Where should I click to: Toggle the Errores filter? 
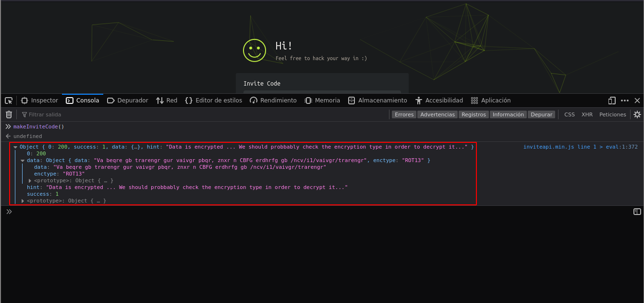pyautogui.click(x=404, y=114)
